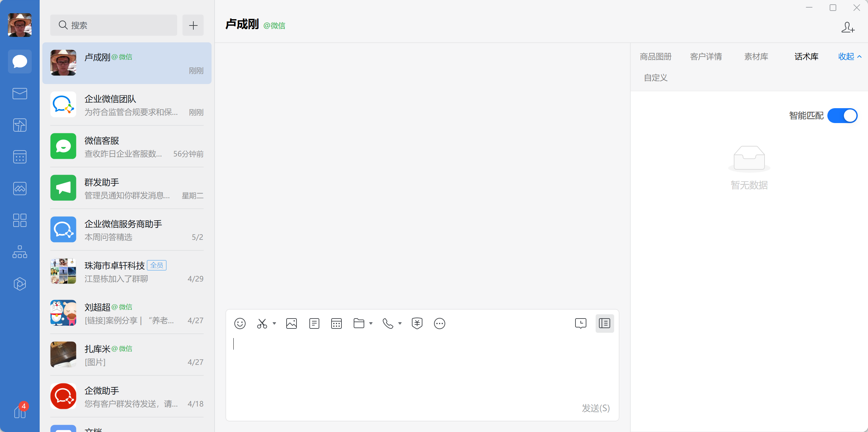
Task: Click your profile avatar at sidebar top
Action: point(20,25)
